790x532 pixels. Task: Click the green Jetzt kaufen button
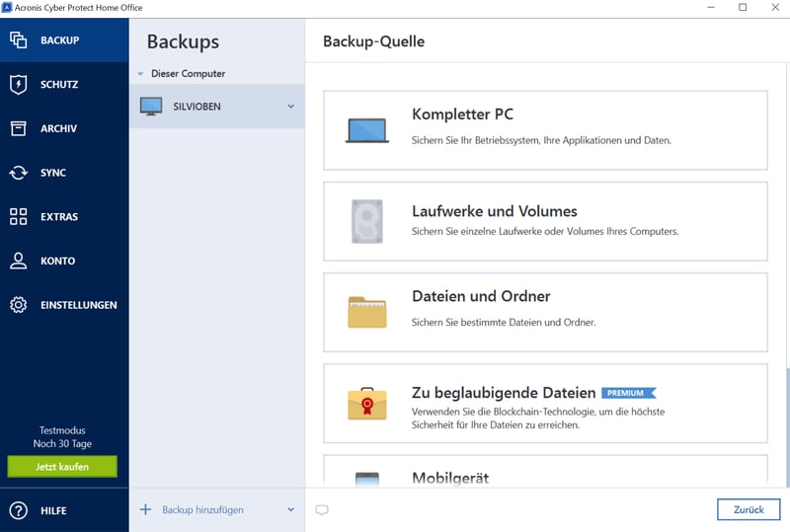pyautogui.click(x=62, y=466)
